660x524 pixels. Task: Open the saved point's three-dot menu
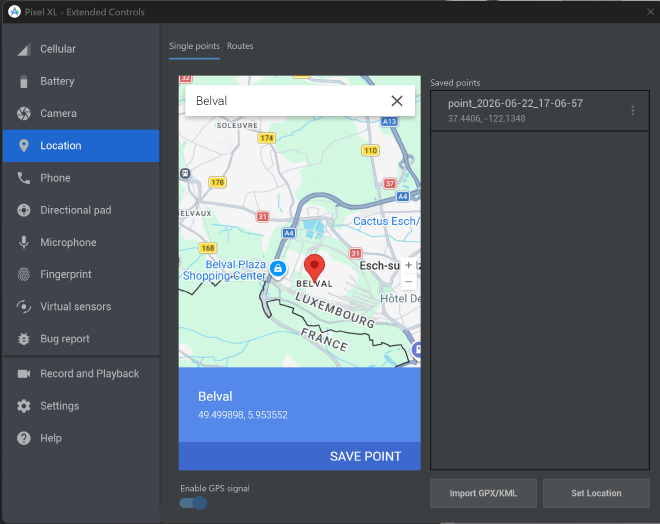point(633,111)
